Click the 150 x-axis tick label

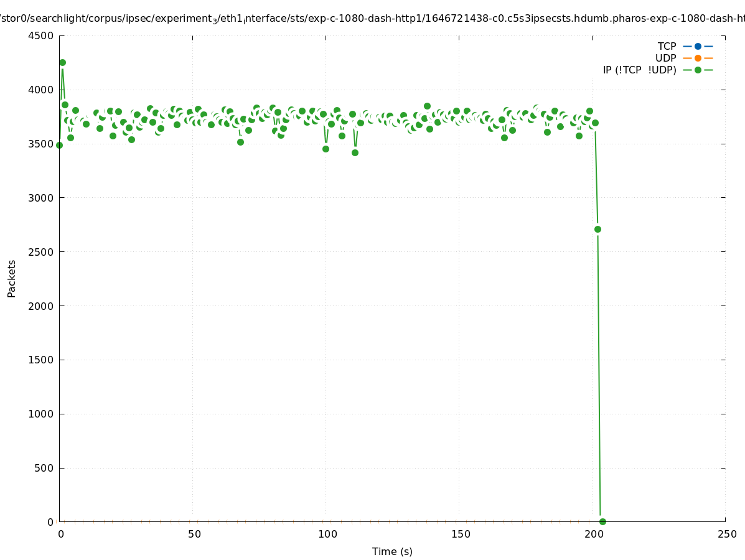pyautogui.click(x=461, y=534)
